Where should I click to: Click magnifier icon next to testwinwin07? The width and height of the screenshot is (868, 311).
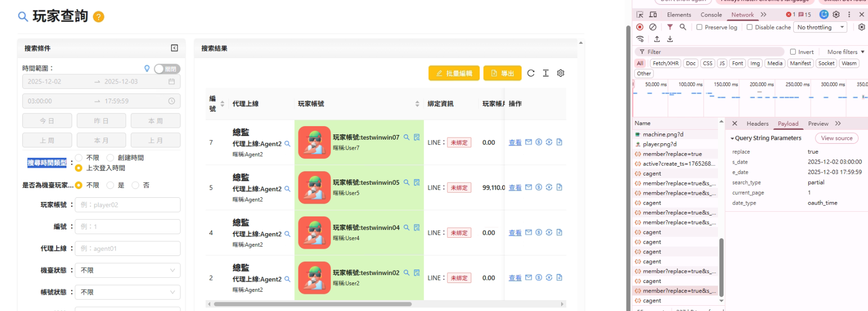coord(406,138)
